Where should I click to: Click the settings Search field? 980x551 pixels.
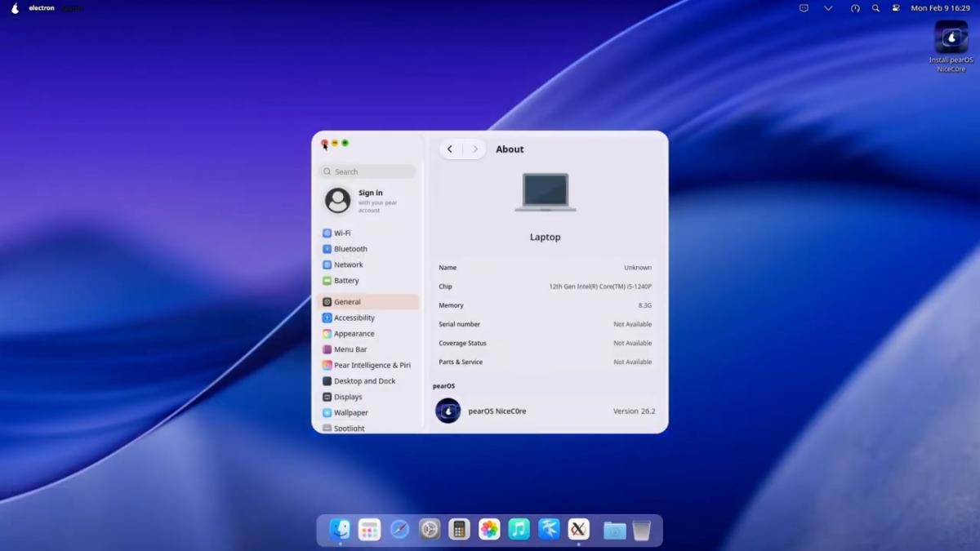point(367,172)
